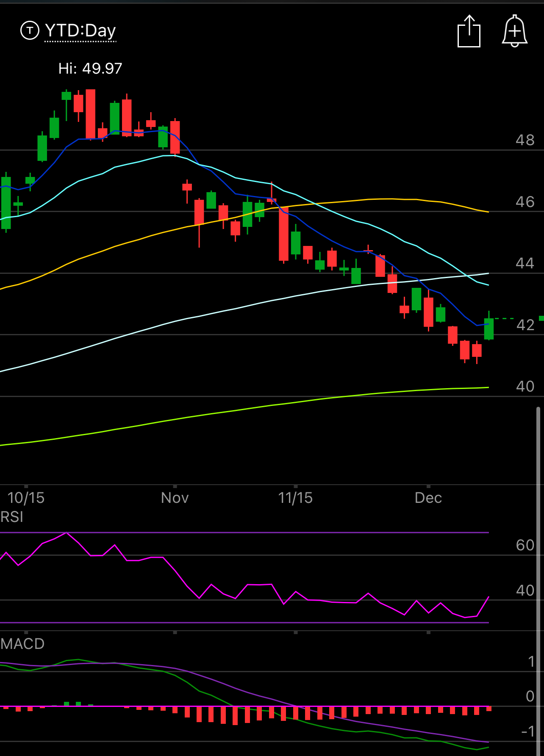The height and width of the screenshot is (756, 544).
Task: Select the Dec date axis label
Action: pos(428,498)
